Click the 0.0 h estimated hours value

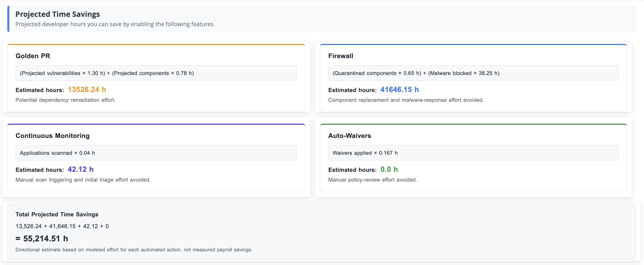point(389,169)
